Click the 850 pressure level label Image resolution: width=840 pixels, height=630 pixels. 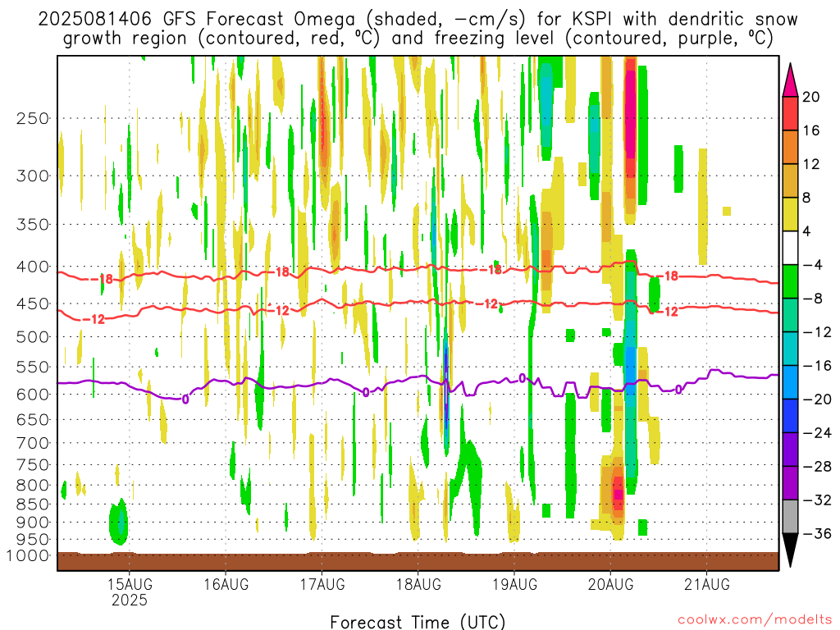[33, 504]
